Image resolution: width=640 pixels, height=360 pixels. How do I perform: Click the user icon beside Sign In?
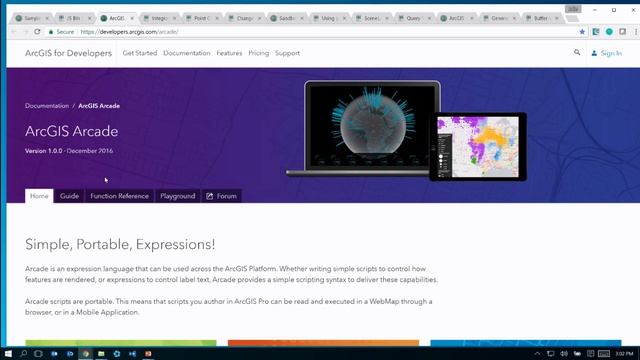pos(594,53)
